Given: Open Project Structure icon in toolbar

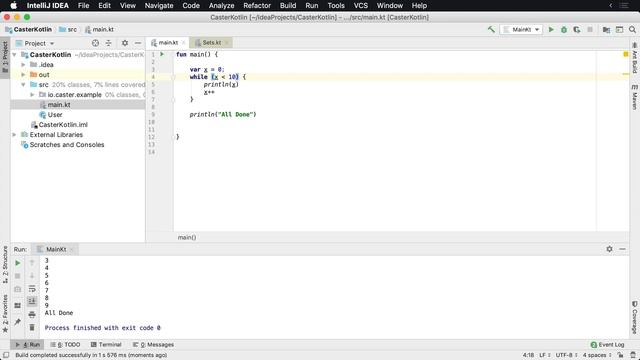Looking at the screenshot, I should pos(606,29).
